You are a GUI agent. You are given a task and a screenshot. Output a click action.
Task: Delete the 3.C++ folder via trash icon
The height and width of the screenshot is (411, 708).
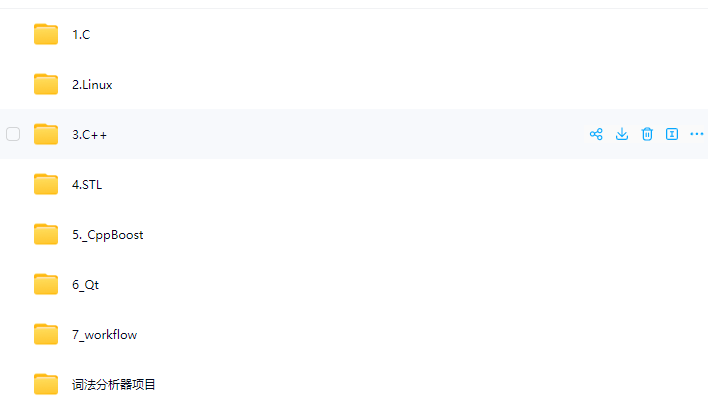pos(647,134)
